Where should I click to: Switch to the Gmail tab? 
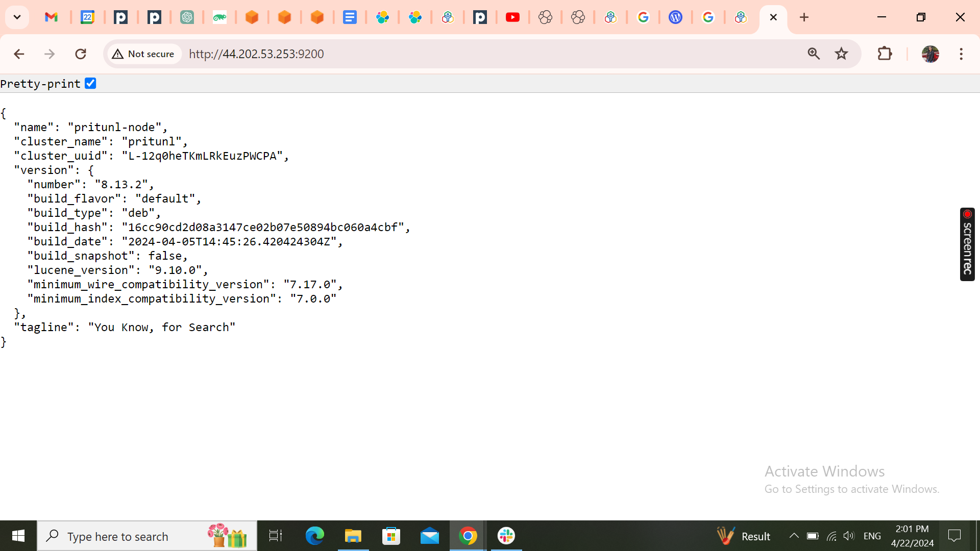(51, 17)
